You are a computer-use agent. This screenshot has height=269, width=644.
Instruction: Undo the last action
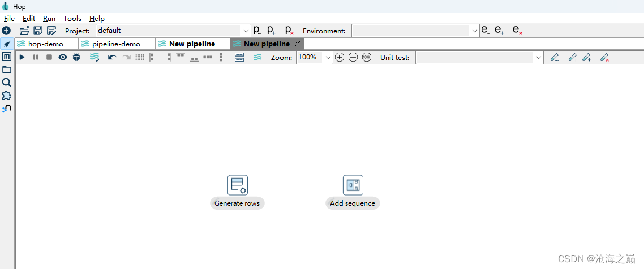[x=113, y=58]
